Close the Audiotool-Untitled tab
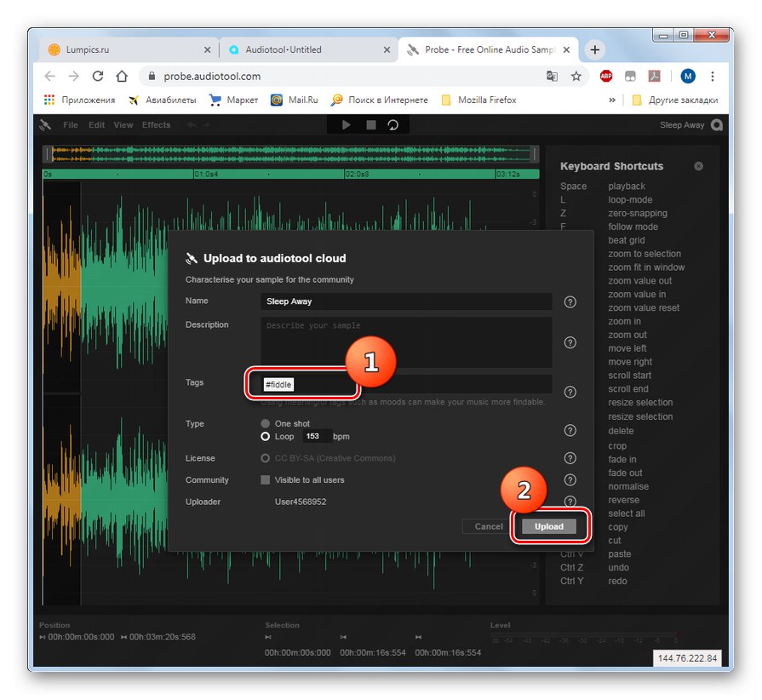Screen dimensions: 762x700 [387, 49]
